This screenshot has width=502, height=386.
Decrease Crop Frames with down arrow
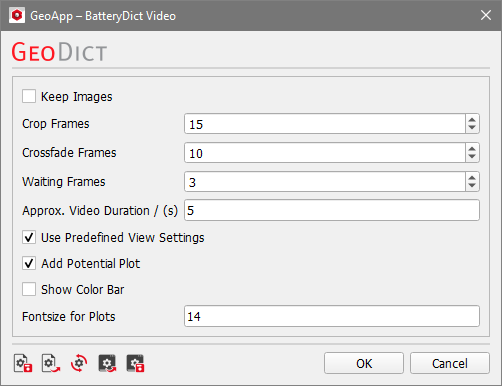472,128
